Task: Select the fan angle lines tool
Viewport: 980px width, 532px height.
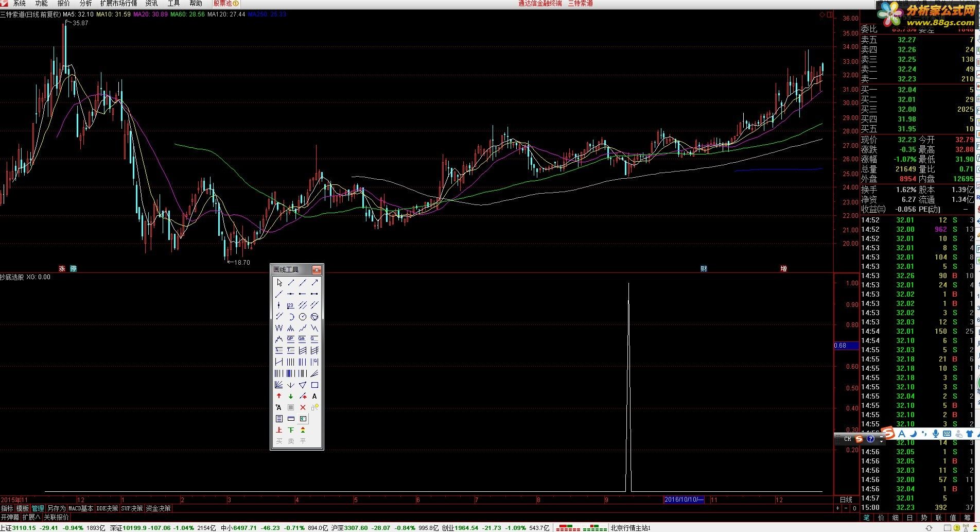Action: (279, 385)
